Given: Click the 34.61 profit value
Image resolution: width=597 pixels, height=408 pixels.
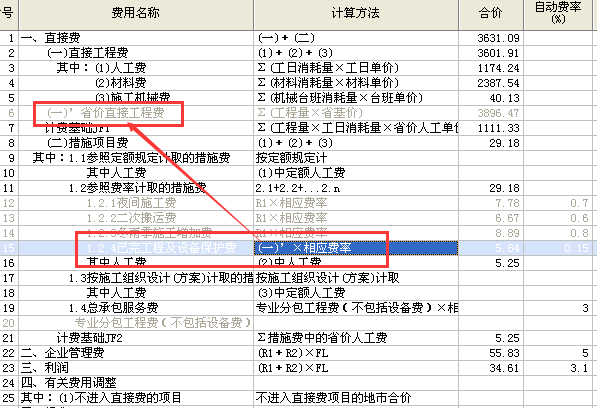Looking at the screenshot, I should [504, 368].
